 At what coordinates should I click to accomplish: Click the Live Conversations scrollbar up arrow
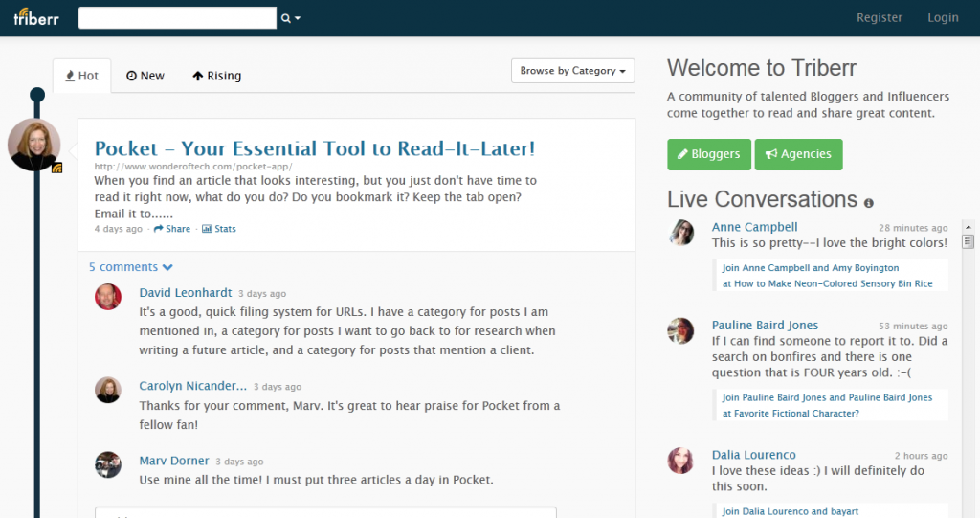(968, 241)
